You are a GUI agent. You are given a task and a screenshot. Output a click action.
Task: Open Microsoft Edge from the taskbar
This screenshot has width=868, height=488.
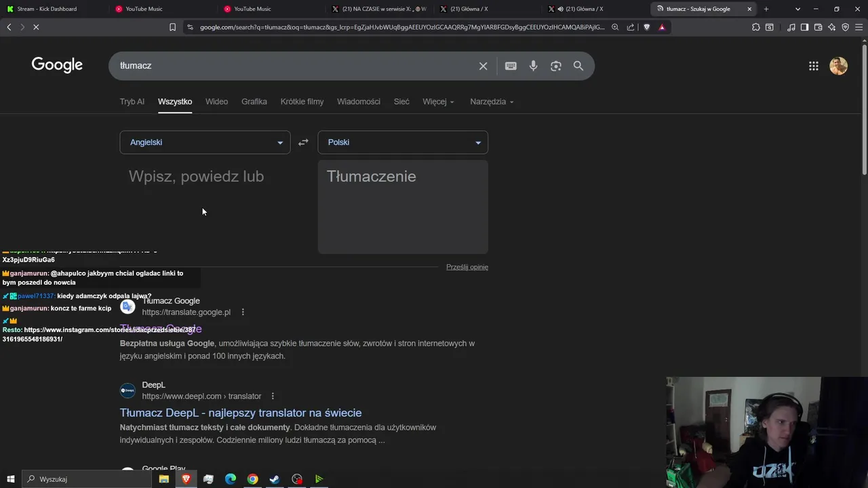[231, 479]
